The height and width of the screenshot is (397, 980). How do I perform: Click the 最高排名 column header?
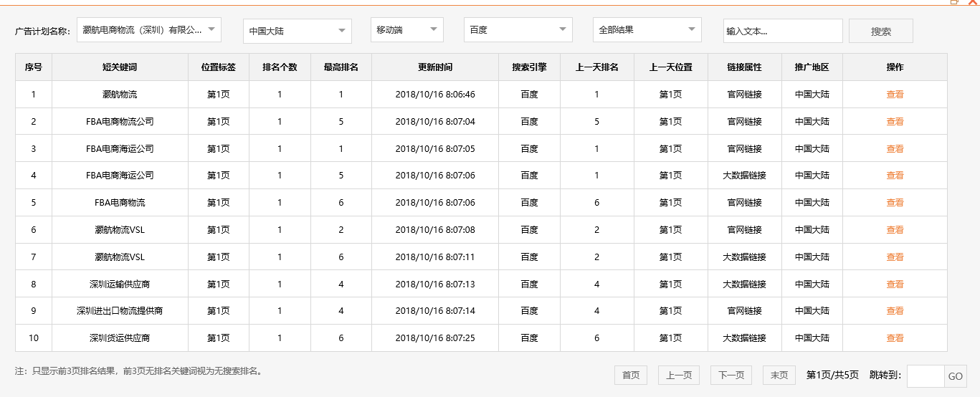coord(341,67)
